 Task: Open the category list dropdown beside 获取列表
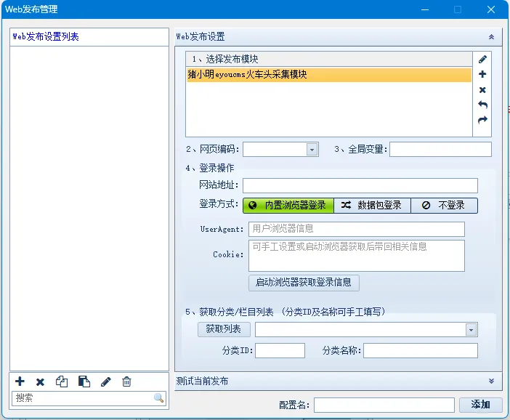(471, 330)
